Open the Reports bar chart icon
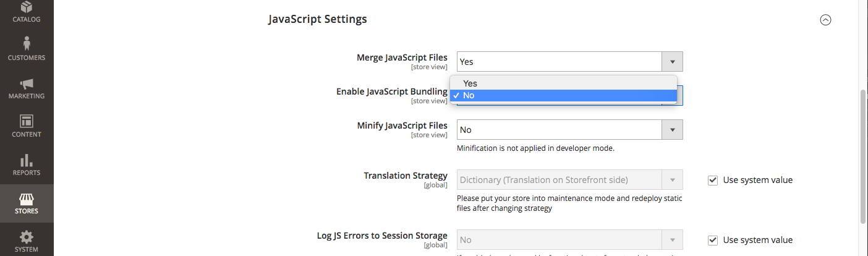Image resolution: width=868 pixels, height=256 pixels. 27,160
